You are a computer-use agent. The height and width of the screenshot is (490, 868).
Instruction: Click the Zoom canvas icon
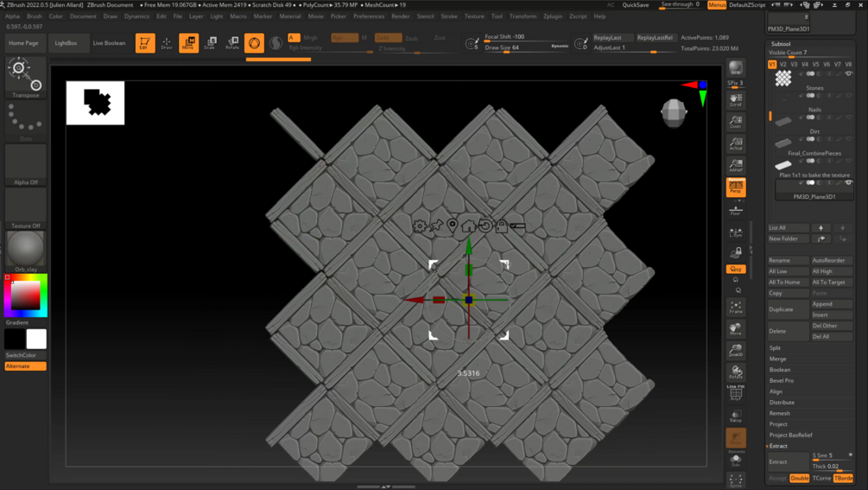pyautogui.click(x=736, y=122)
